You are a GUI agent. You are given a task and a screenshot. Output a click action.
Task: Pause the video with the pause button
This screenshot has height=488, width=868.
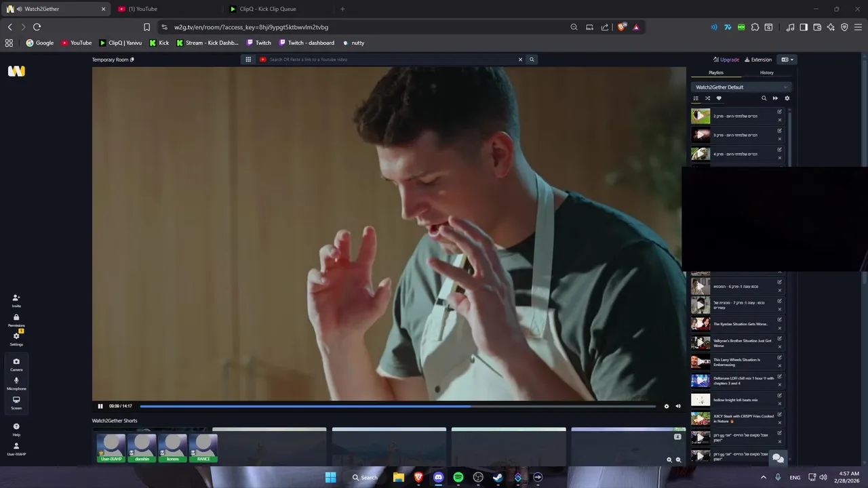[x=100, y=406]
